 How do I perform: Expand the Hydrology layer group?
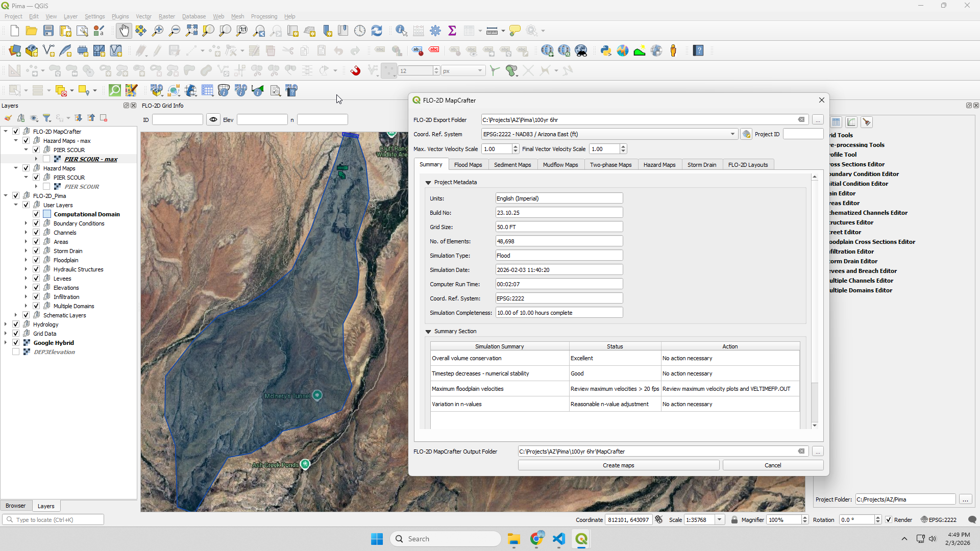coord(6,324)
